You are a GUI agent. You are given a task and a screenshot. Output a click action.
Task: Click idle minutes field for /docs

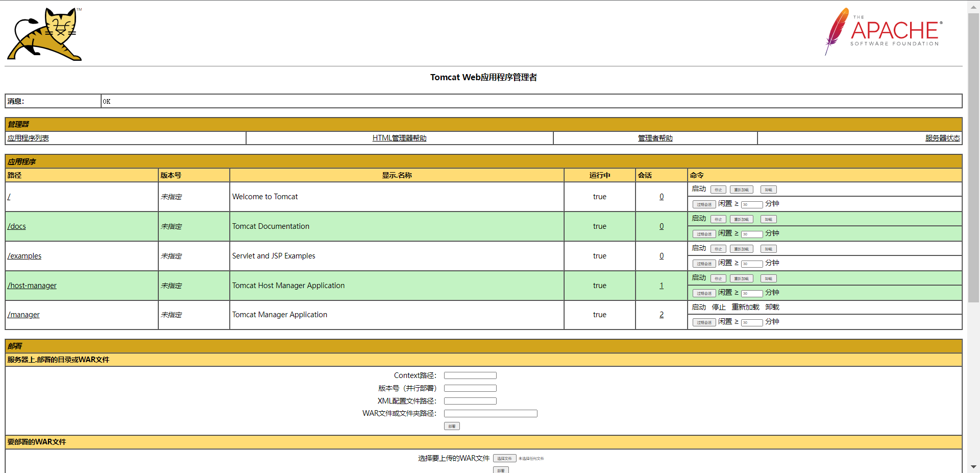[752, 234]
